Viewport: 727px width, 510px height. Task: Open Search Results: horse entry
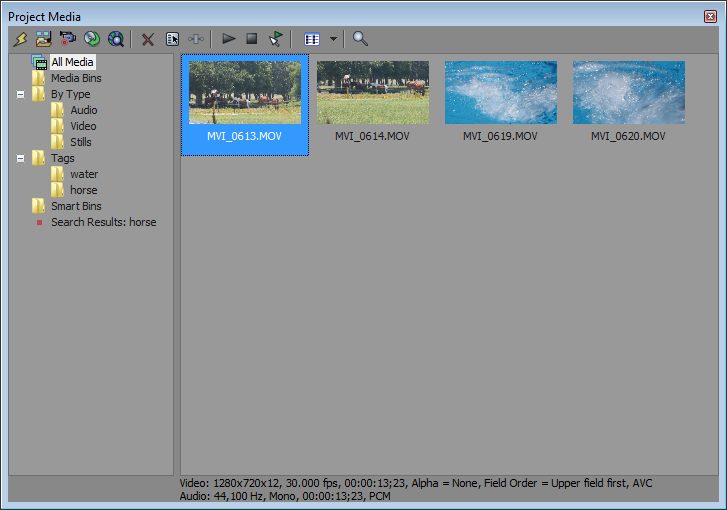(x=103, y=222)
